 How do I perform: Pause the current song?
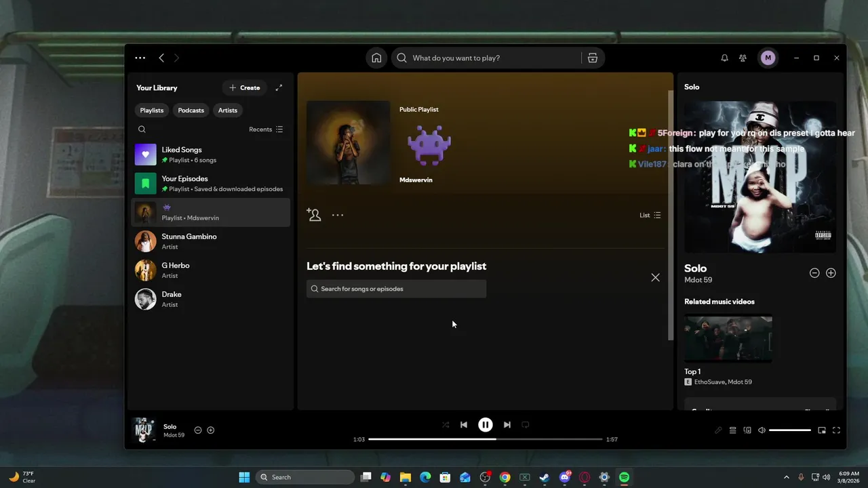coord(486,425)
